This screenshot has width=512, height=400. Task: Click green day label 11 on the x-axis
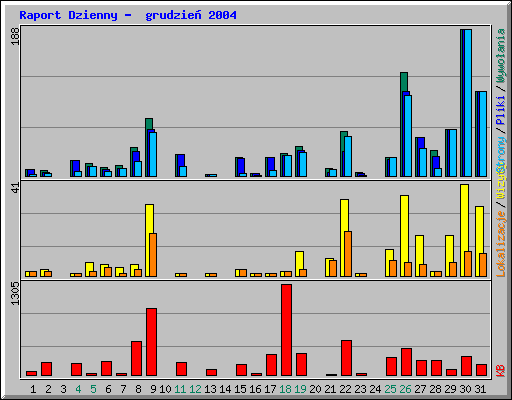click(x=180, y=389)
